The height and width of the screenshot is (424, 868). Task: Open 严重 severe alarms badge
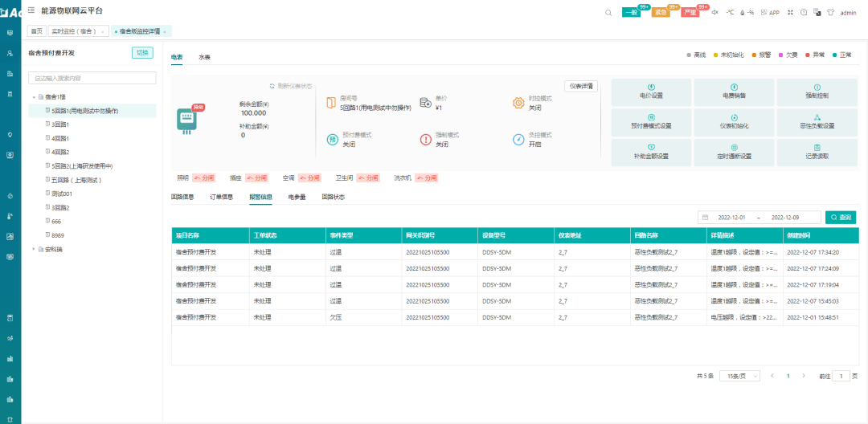(x=690, y=12)
